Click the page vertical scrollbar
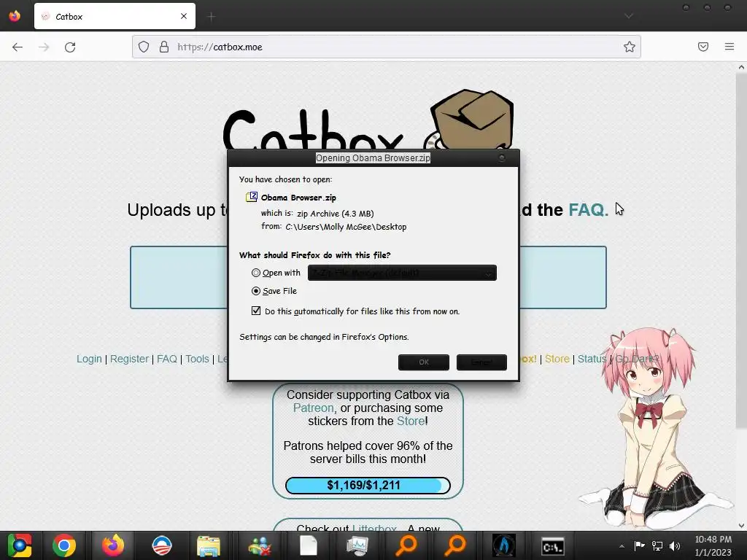The image size is (747, 560). 741,251
